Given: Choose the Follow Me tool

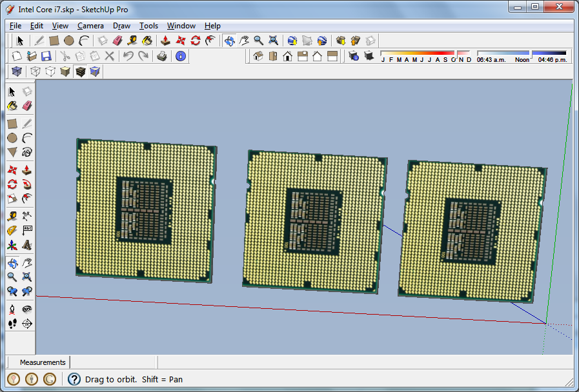Looking at the screenshot, I should (x=27, y=184).
